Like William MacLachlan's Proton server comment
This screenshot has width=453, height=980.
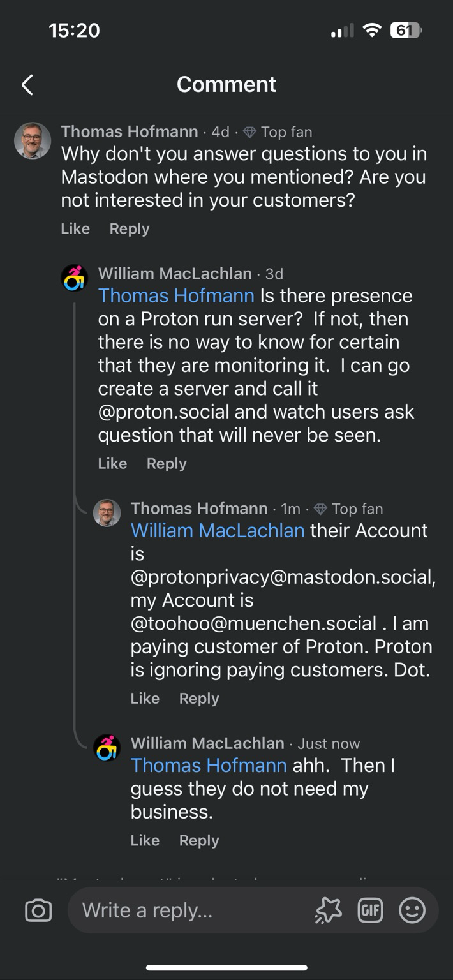pyautogui.click(x=112, y=464)
